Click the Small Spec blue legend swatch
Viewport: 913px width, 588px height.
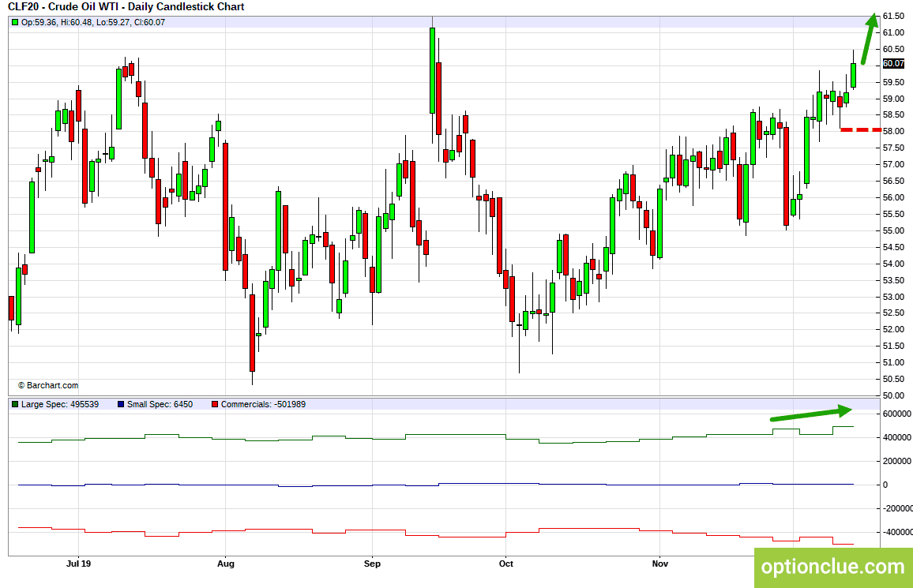click(x=121, y=404)
